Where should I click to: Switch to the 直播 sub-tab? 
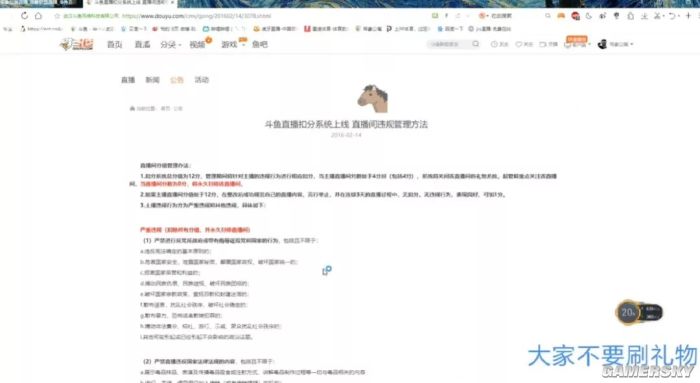128,80
